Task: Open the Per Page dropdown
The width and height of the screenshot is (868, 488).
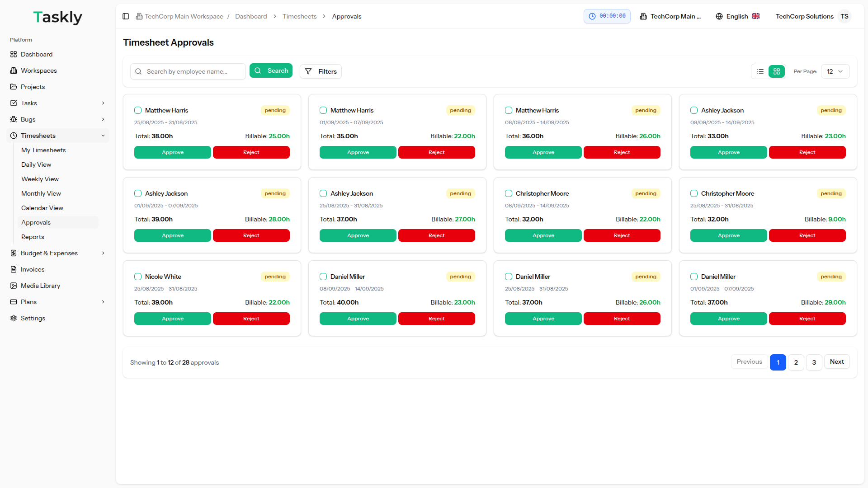Action: pyautogui.click(x=835, y=71)
